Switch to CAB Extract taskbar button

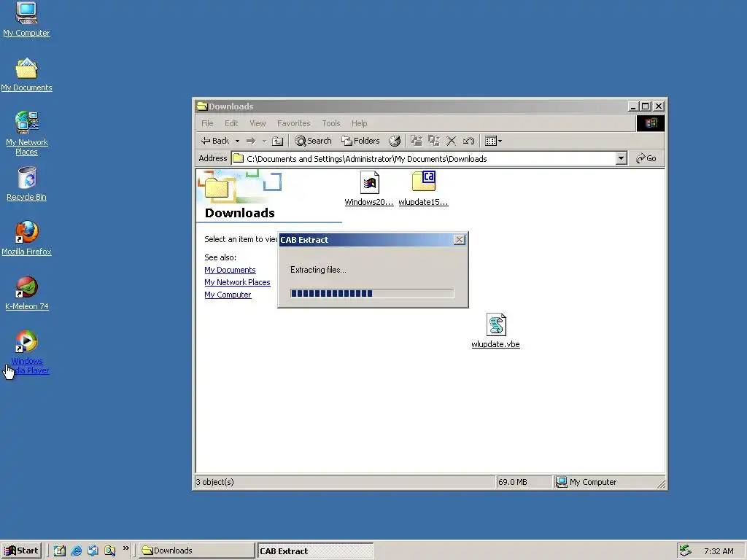tap(315, 551)
